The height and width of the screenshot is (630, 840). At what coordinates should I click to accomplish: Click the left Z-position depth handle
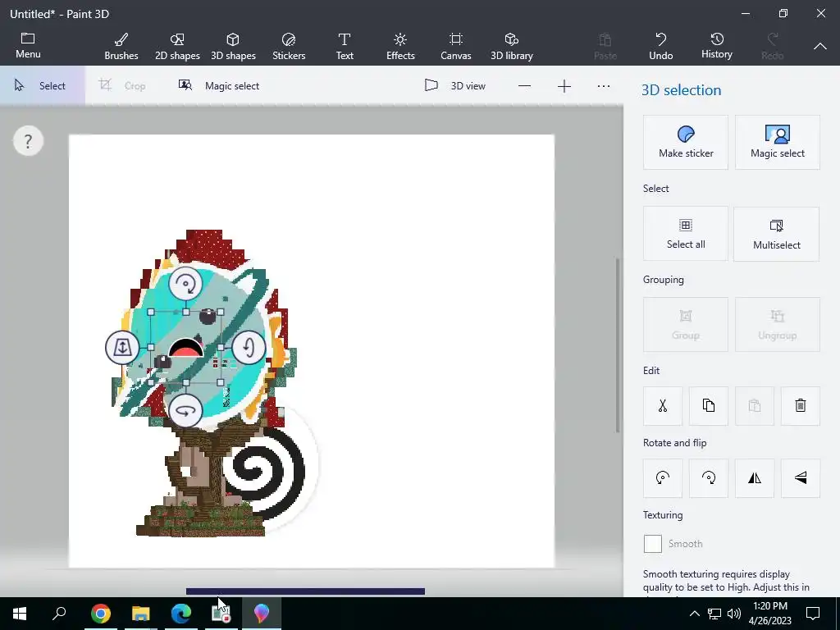click(x=123, y=347)
